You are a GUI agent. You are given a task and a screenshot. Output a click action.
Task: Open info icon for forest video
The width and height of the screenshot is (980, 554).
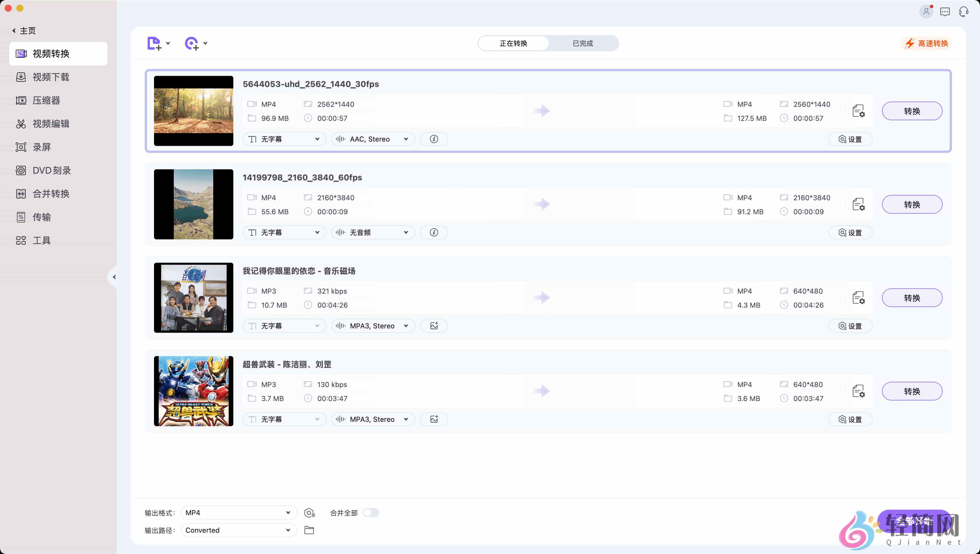tap(434, 139)
